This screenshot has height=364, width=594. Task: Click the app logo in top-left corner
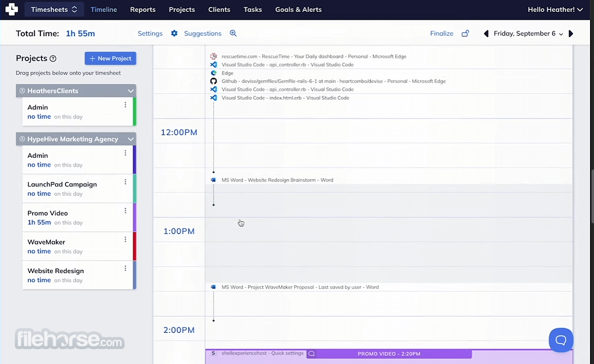pos(11,9)
